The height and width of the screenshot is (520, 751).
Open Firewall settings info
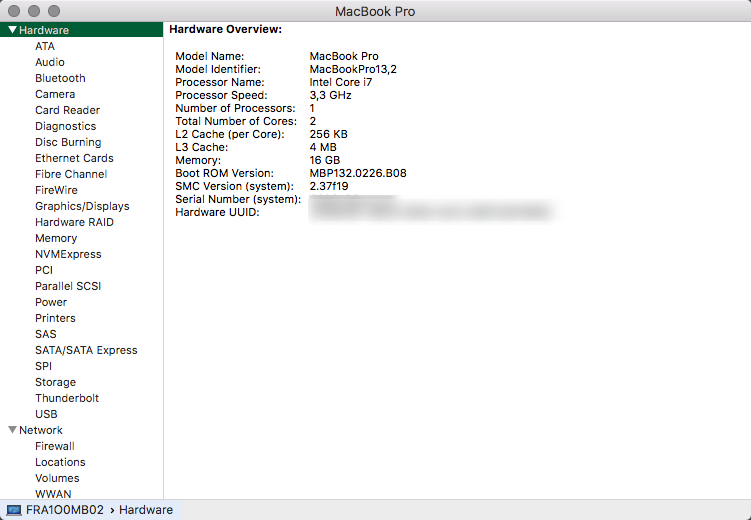coord(55,446)
